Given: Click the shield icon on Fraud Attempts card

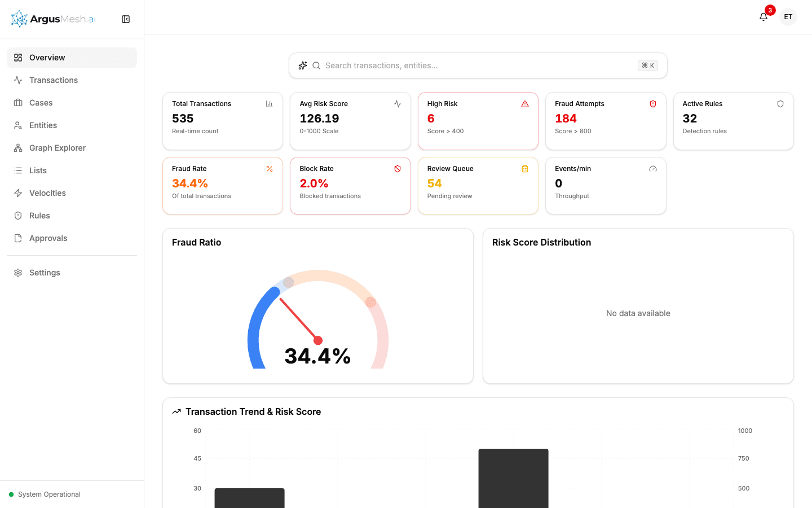Looking at the screenshot, I should 652,104.
